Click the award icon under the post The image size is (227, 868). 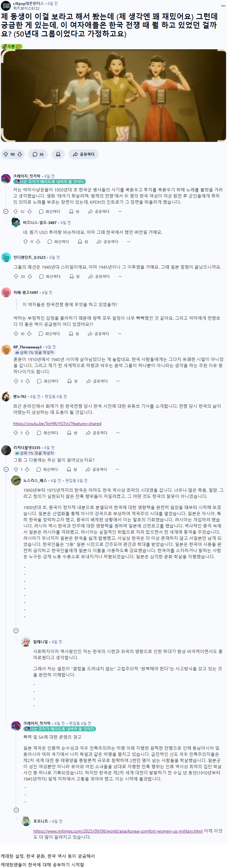coord(58,154)
